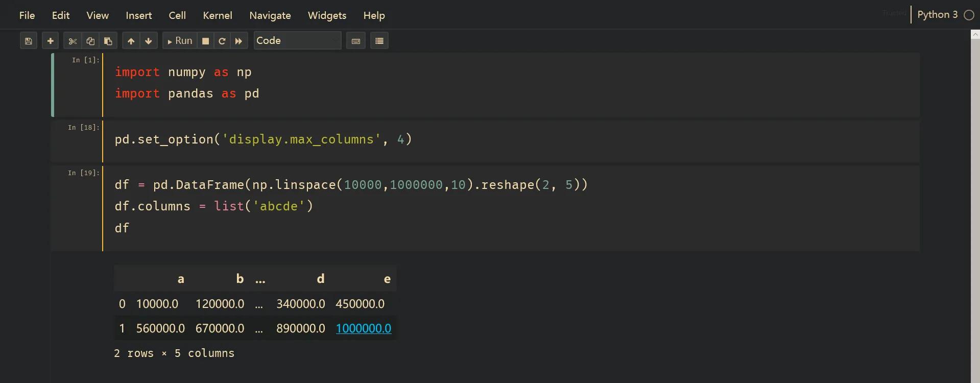Click the scrollbar up arrow on the right

pos(975,34)
